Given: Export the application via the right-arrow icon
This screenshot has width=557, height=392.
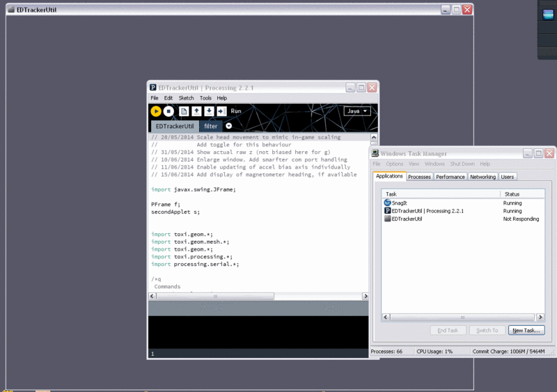Looking at the screenshot, I should pyautogui.click(x=221, y=111).
